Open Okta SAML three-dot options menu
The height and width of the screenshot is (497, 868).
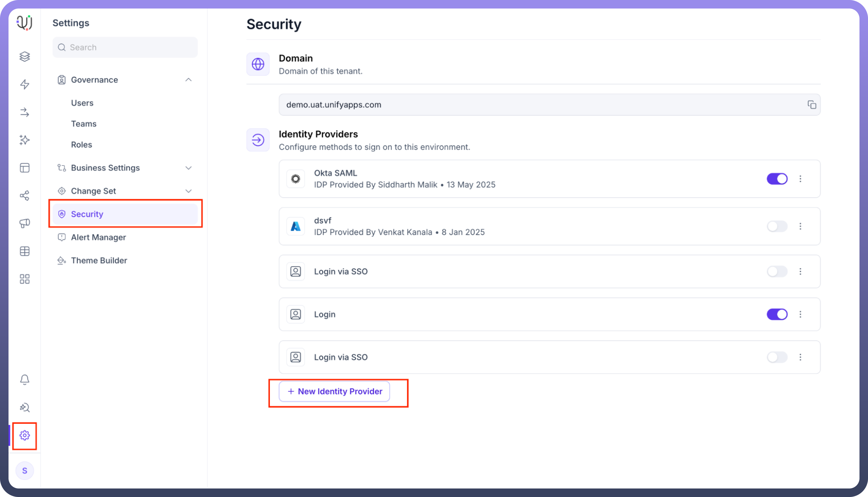[x=801, y=179]
